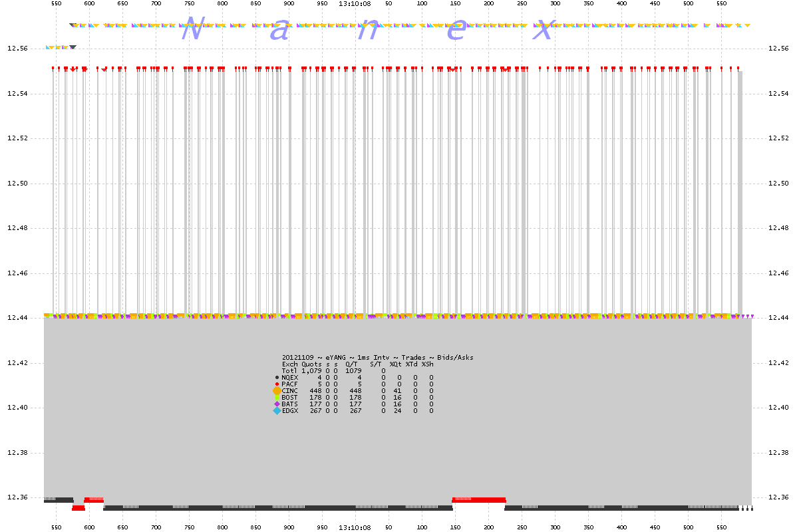
Task: Select the BOST exchange label
Action: tap(289, 398)
